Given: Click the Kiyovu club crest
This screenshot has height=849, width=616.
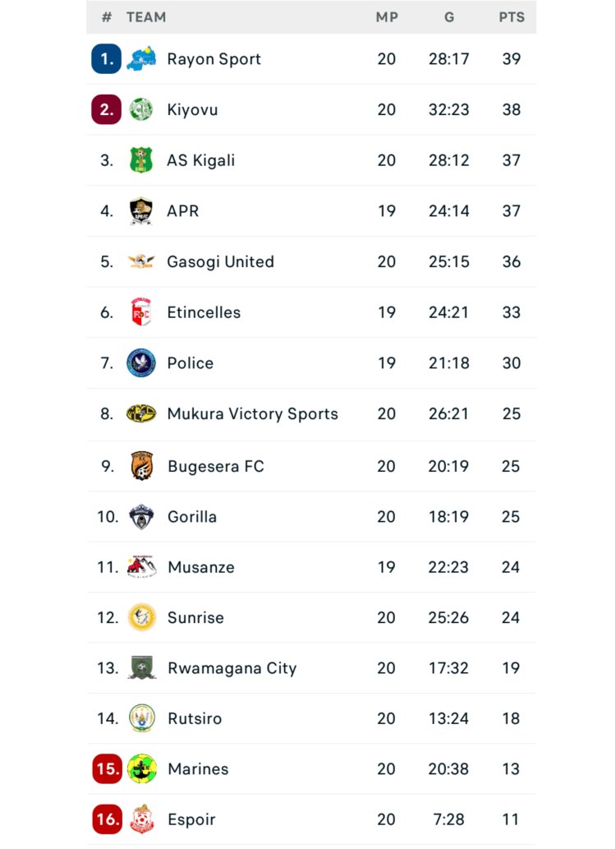Looking at the screenshot, I should click(x=141, y=109).
